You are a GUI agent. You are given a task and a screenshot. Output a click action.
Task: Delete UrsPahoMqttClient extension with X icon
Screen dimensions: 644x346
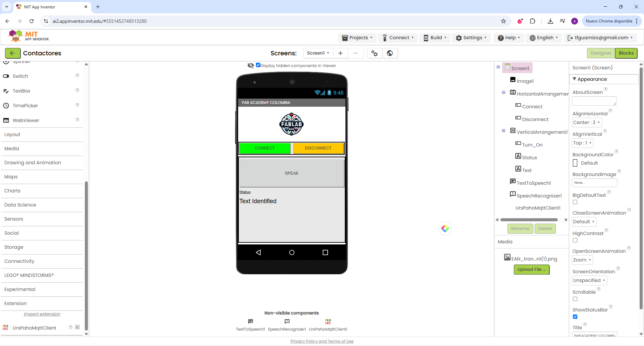77,327
